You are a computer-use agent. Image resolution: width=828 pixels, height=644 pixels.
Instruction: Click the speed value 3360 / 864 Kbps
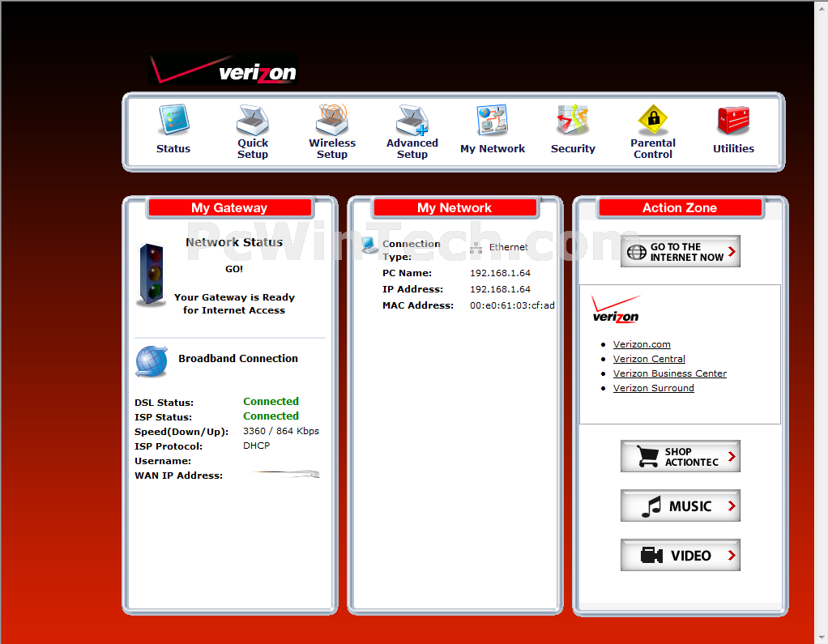tap(281, 431)
